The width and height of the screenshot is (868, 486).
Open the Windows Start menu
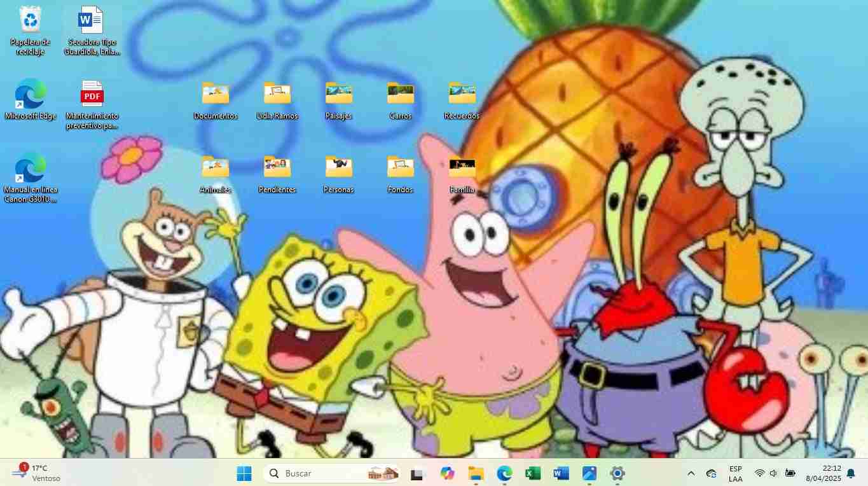click(244, 473)
